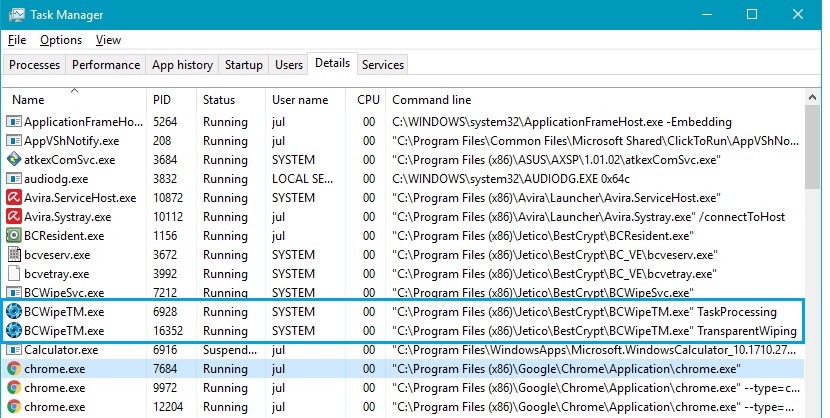Select the ApplicationFrameHo... process name
This screenshot has width=830, height=418.
click(x=84, y=122)
